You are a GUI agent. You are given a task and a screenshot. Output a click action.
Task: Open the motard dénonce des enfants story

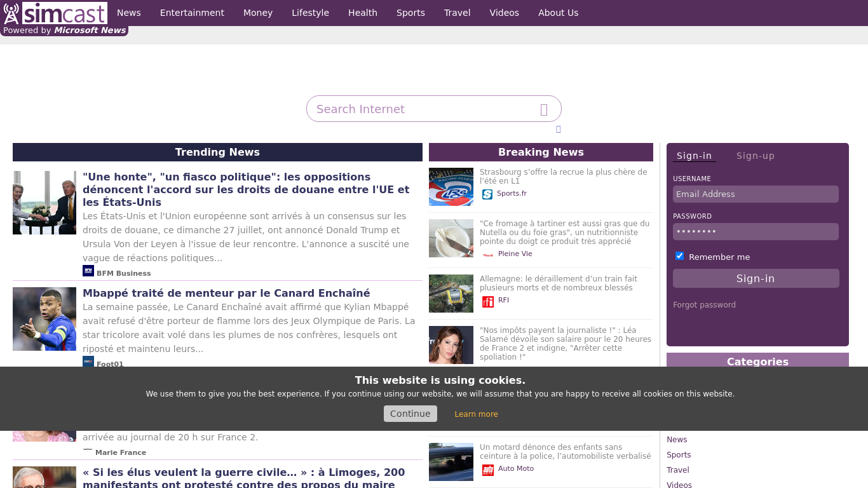(x=566, y=452)
